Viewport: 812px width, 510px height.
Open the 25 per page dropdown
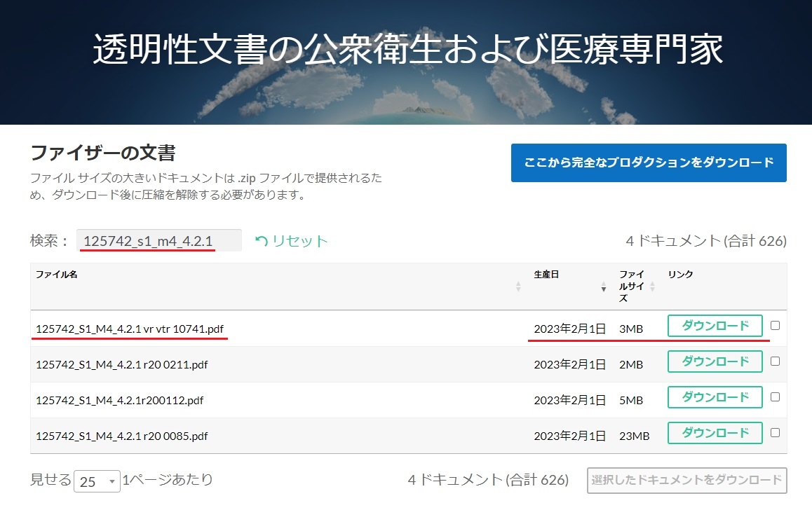click(97, 481)
